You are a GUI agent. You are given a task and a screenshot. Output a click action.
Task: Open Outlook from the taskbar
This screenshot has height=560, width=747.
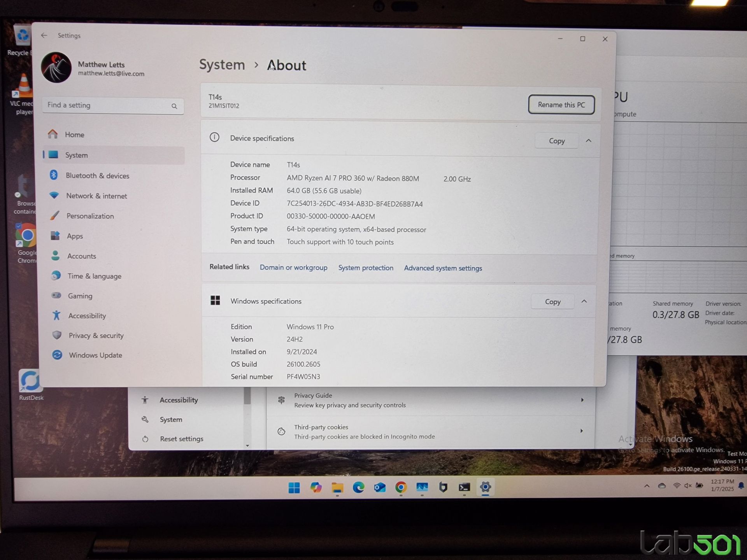[x=380, y=488]
